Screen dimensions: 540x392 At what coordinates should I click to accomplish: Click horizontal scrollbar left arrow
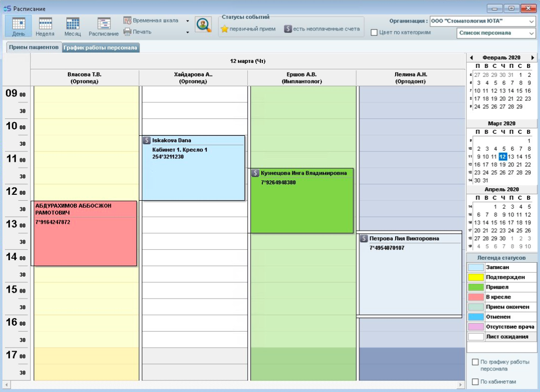point(6,385)
